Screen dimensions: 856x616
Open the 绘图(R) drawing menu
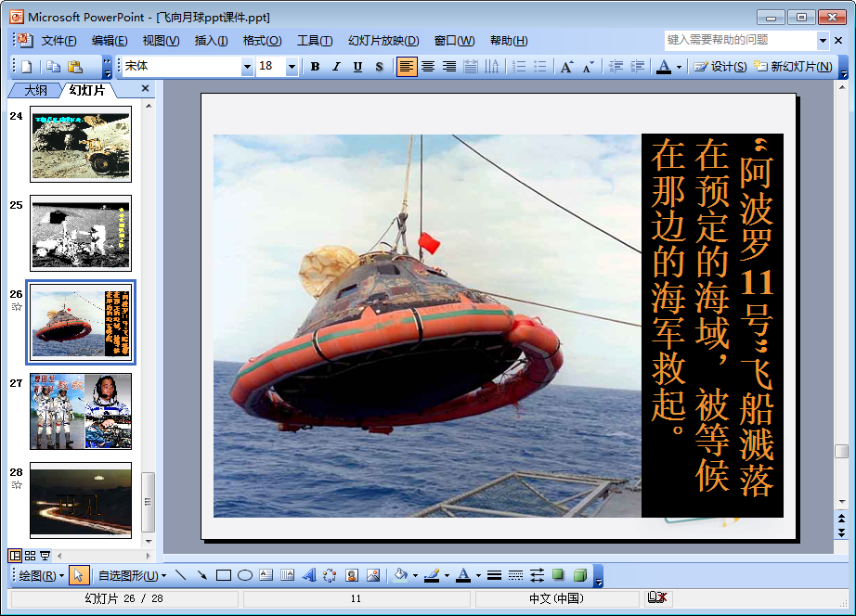tap(42, 575)
